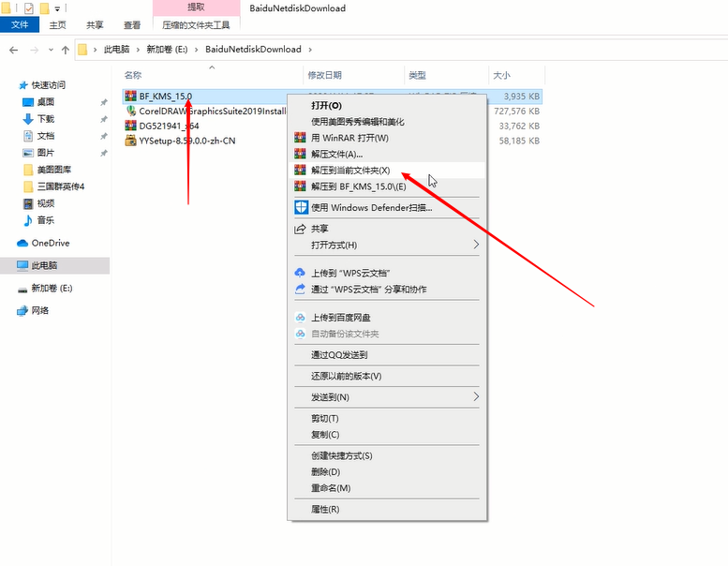This screenshot has width=728, height=566.
Task: Open 此电脑 in the navigation pane
Action: [54, 265]
